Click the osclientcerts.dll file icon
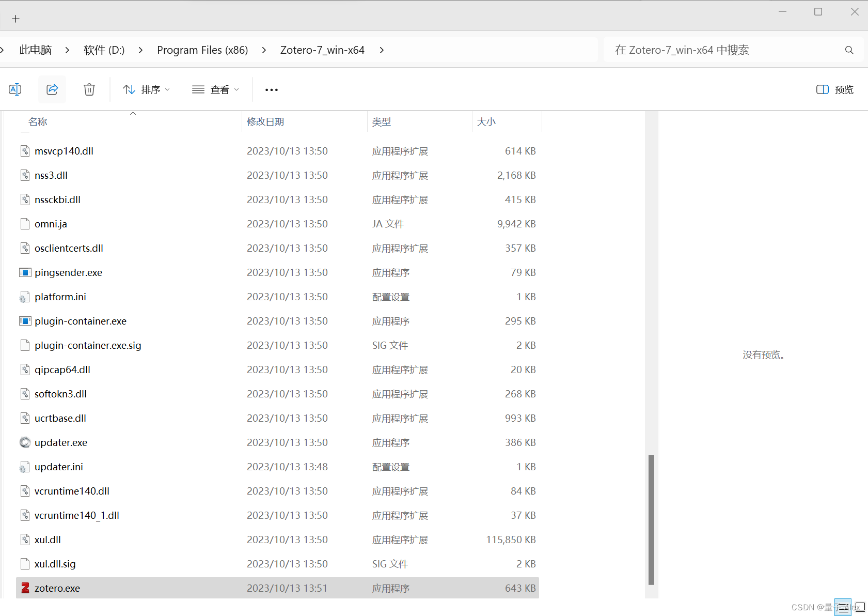 pyautogui.click(x=25, y=248)
